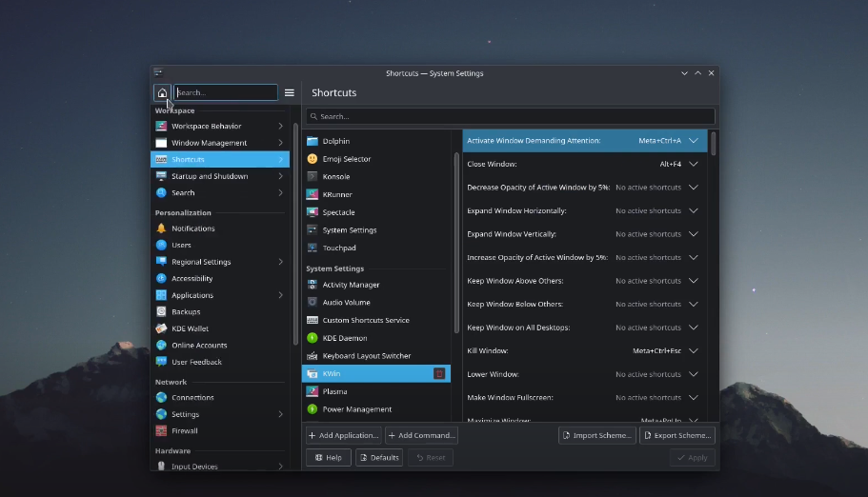The height and width of the screenshot is (497, 868).
Task: Click the remove button on the KWin row
Action: click(x=439, y=374)
